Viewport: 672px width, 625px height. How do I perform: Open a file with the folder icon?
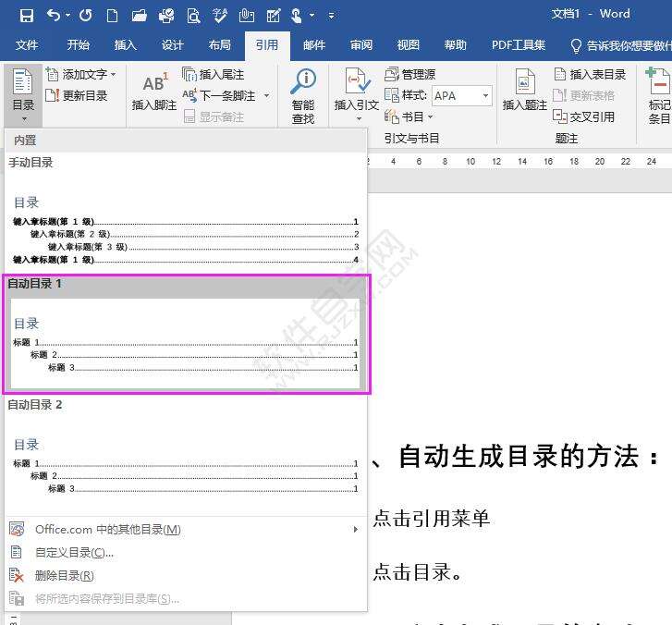click(139, 16)
